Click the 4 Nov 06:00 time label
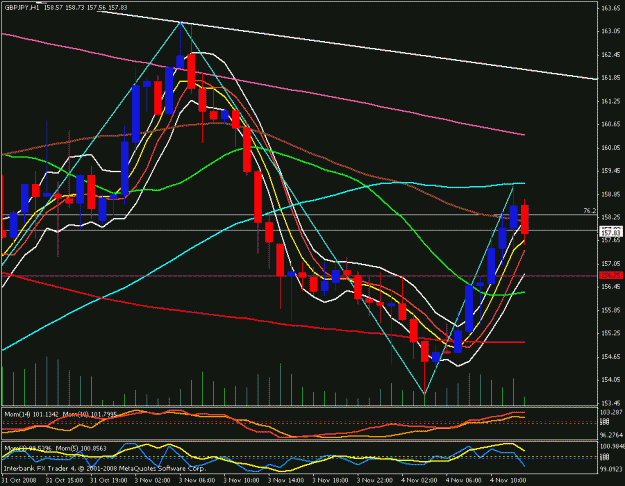Viewport: 625px width, 486px height. point(464,480)
